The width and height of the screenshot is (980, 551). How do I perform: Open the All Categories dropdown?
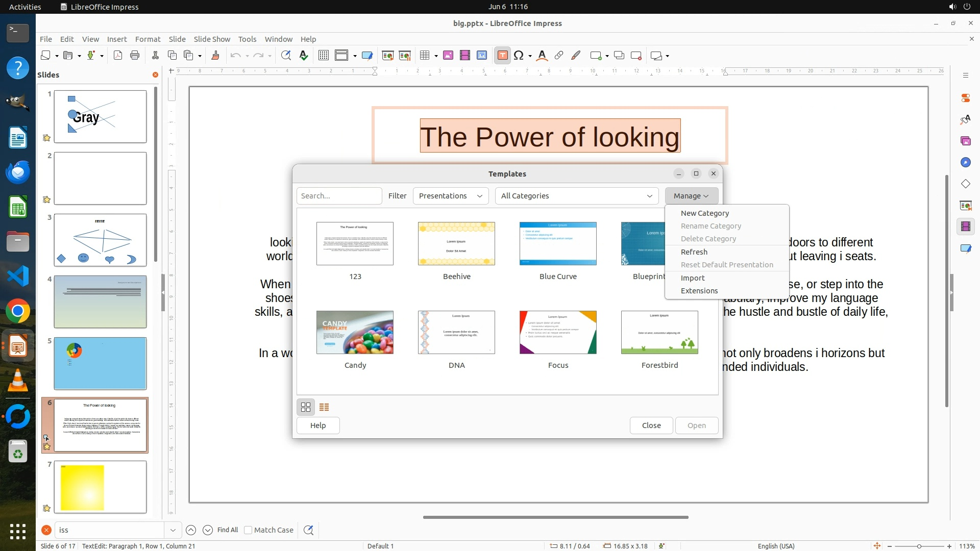tap(576, 196)
